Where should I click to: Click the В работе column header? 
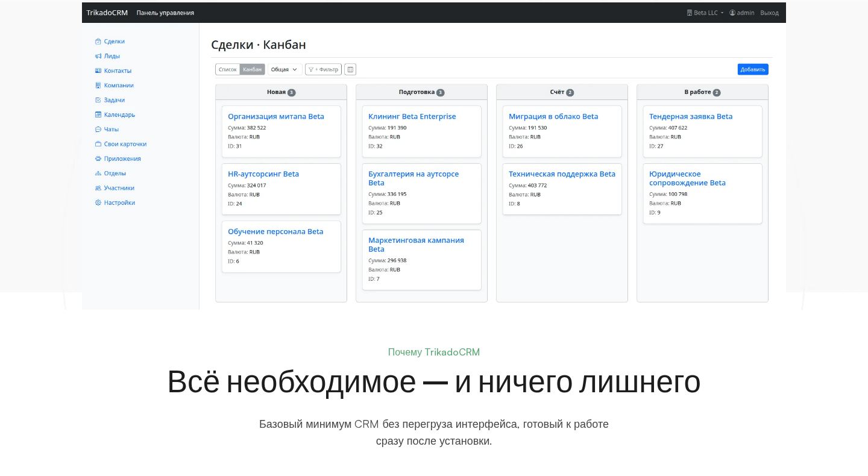(702, 92)
